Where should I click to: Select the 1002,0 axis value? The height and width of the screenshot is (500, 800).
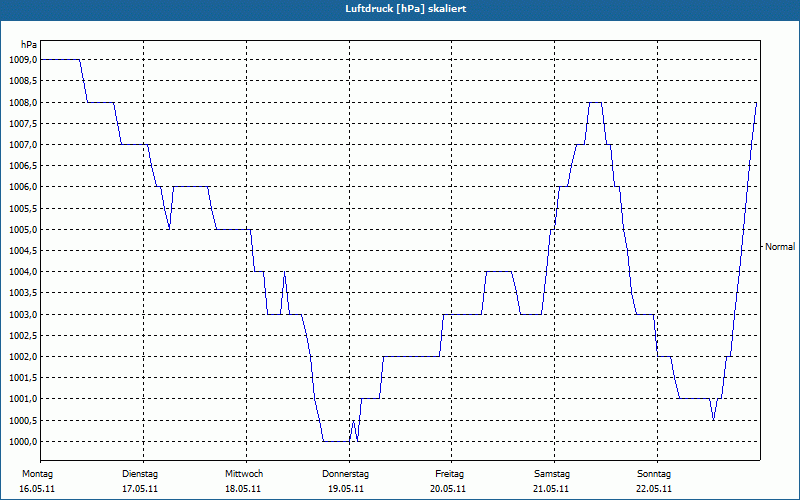[23, 357]
